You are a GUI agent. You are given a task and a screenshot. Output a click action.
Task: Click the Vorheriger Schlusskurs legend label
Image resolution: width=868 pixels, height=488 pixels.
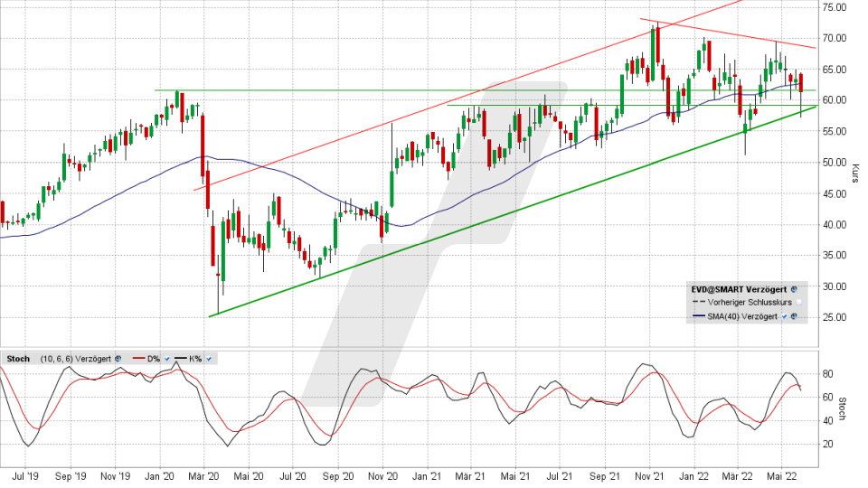750,303
